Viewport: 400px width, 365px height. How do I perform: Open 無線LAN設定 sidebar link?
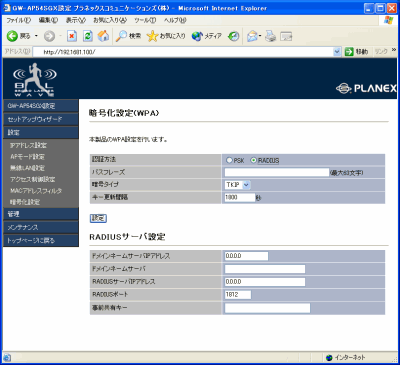pos(27,168)
